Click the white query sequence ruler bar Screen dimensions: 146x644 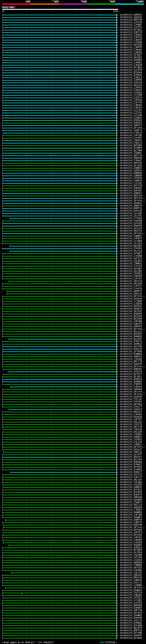(60, 10)
